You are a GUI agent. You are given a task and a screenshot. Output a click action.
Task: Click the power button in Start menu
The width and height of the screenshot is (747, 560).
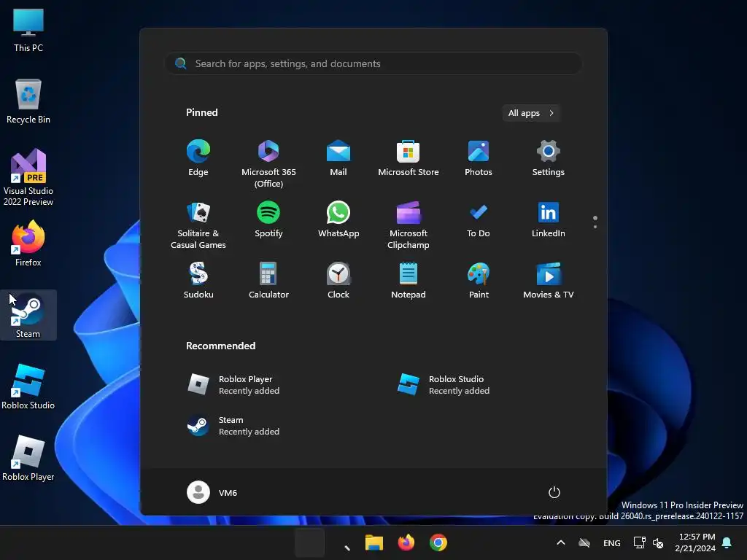554,492
